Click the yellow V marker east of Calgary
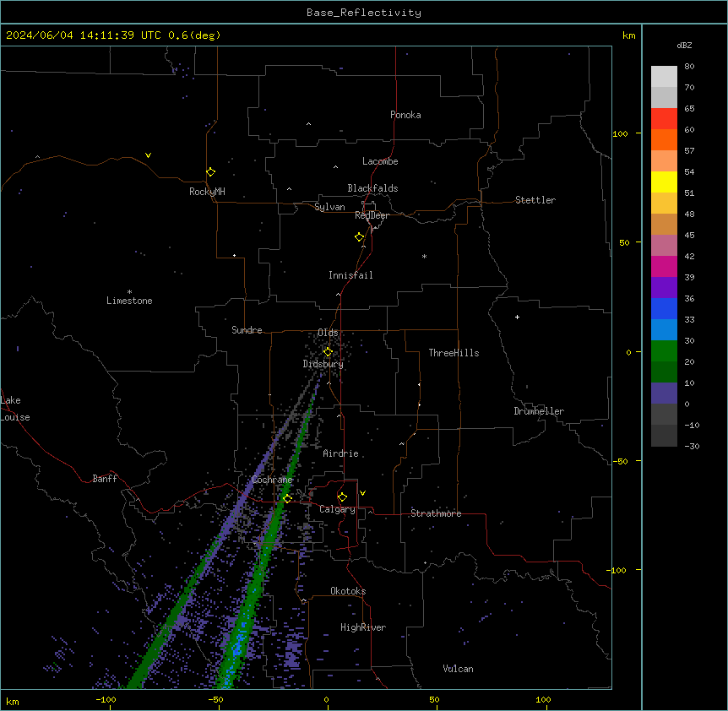Screen dimensions: 728x711 pyautogui.click(x=362, y=493)
